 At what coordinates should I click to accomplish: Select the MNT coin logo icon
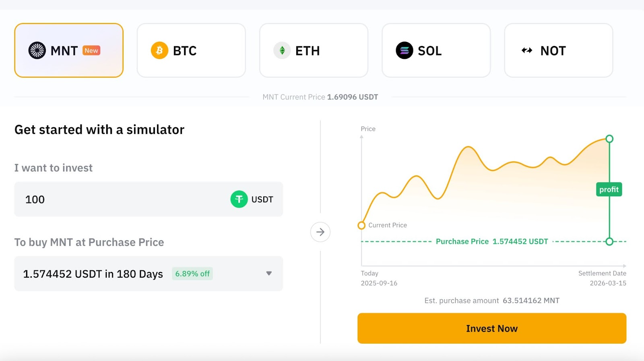click(x=37, y=50)
